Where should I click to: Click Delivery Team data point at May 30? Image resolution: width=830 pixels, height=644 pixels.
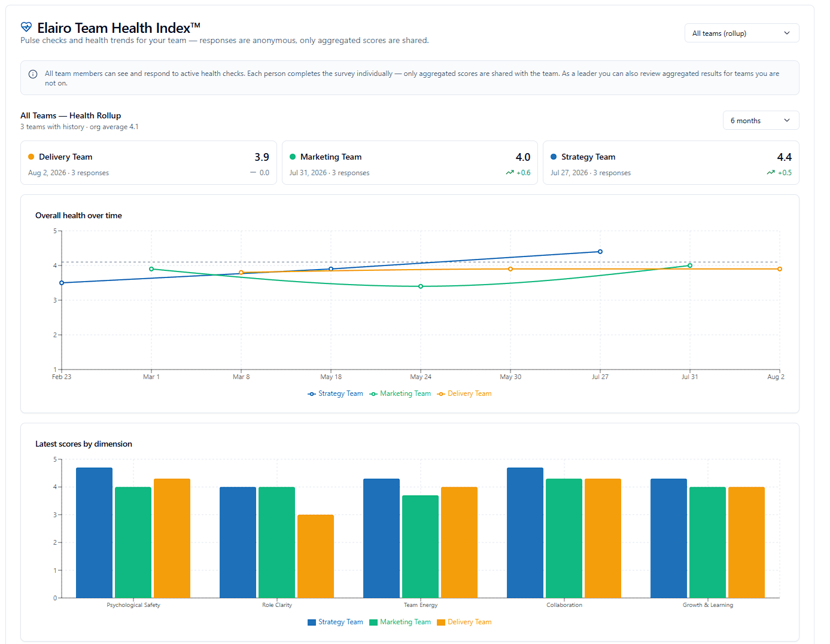tap(510, 269)
